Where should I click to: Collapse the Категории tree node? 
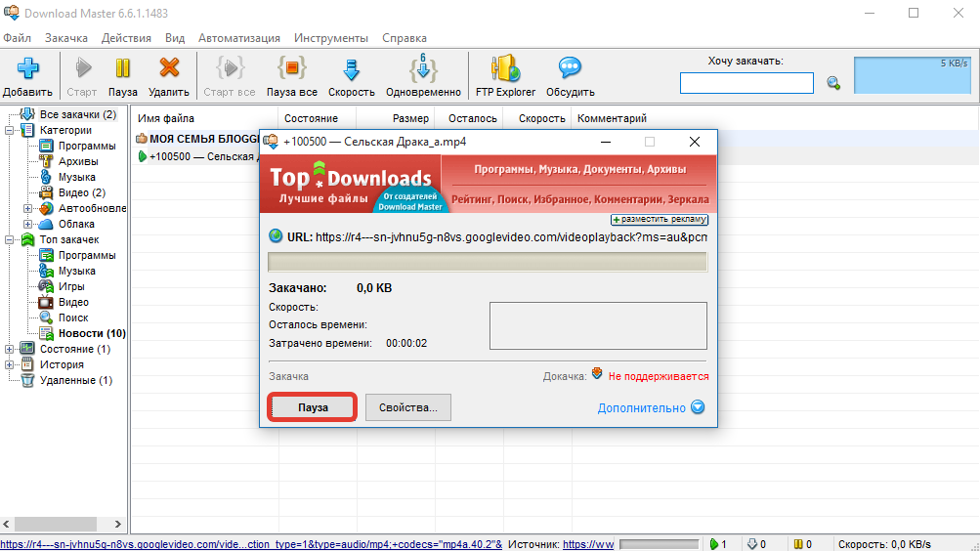pos(10,130)
